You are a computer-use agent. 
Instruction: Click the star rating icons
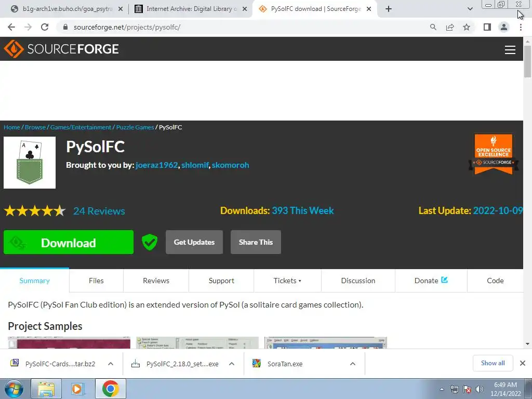[35, 211]
